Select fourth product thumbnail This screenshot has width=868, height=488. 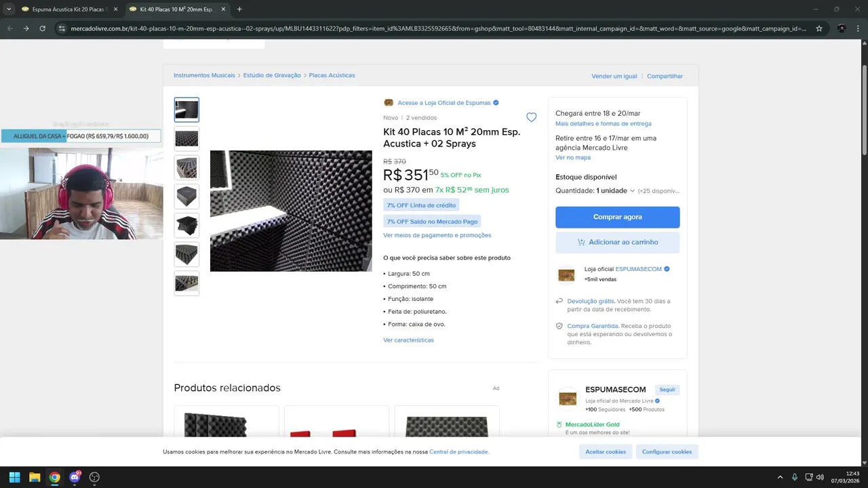point(186,197)
